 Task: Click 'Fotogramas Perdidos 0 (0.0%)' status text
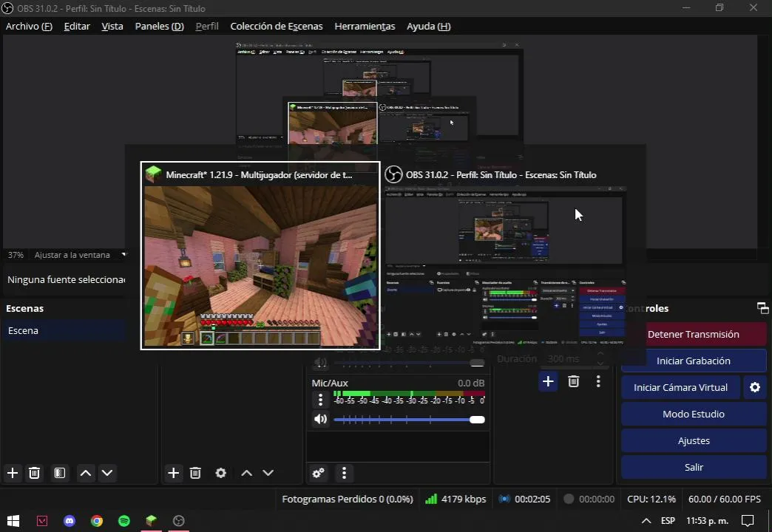pyautogui.click(x=347, y=499)
